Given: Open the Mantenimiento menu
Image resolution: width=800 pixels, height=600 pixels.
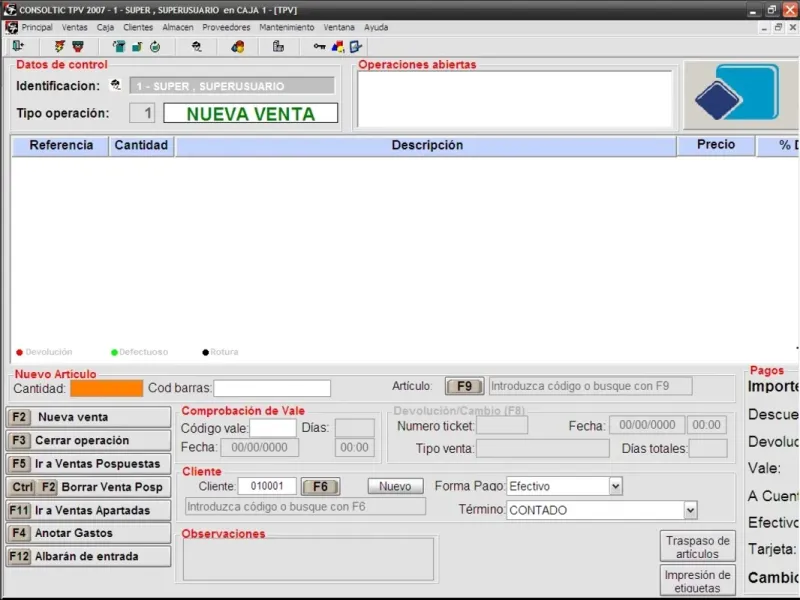Looking at the screenshot, I should [287, 28].
